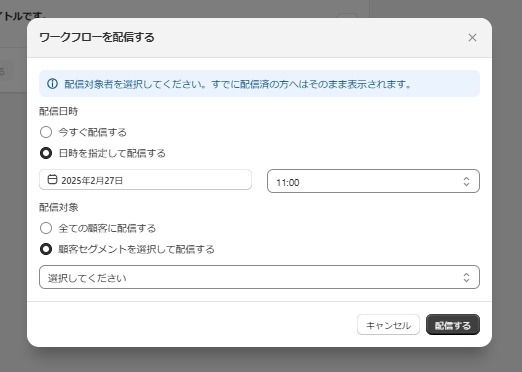Open the 2025年2月27日 date picker field
The width and height of the screenshot is (522, 372).
coord(145,180)
